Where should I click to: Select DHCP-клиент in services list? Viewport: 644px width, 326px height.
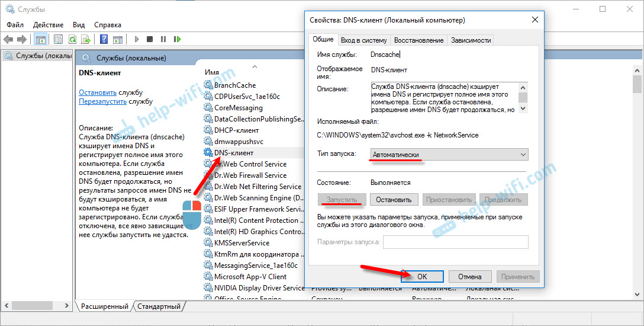point(236,130)
